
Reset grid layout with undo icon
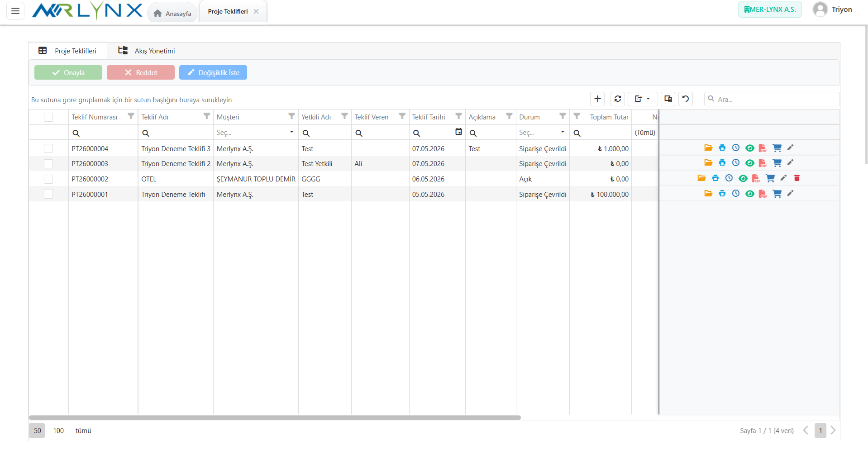tap(686, 99)
